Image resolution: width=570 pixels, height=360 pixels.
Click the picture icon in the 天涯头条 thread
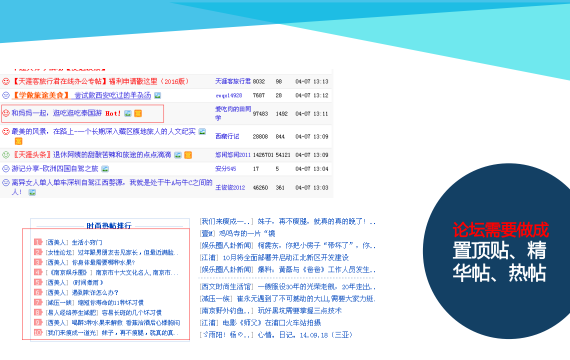click(178, 155)
